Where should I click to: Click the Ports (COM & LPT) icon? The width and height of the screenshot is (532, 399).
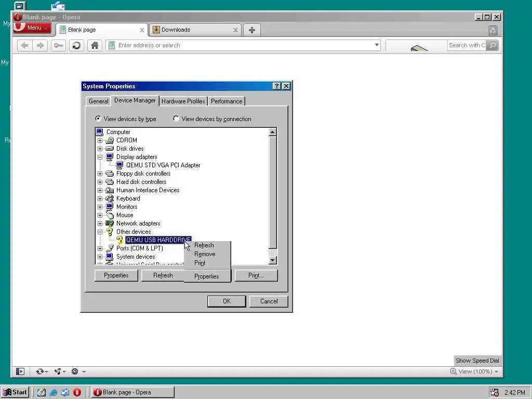[x=110, y=248]
